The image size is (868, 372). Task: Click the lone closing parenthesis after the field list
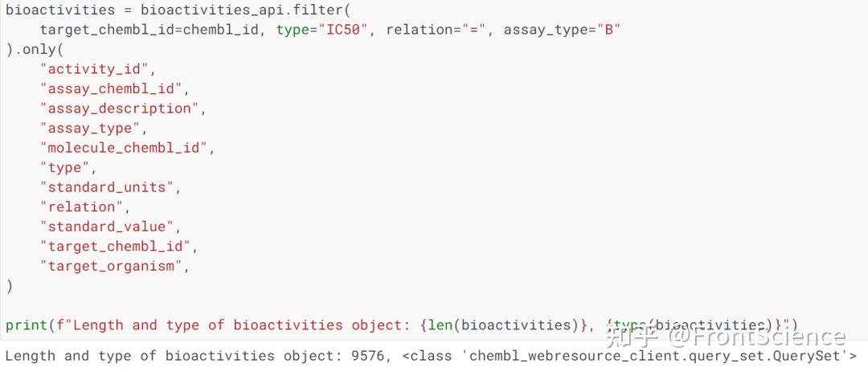(10, 285)
